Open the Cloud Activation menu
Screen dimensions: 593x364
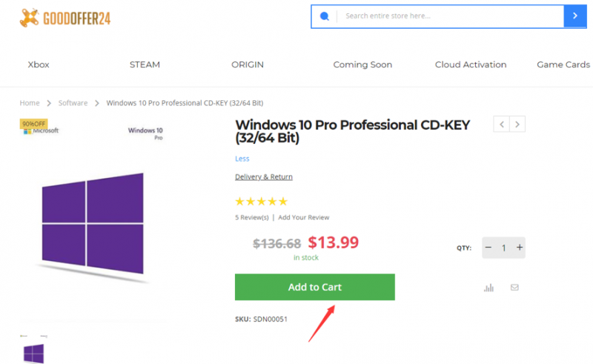point(471,64)
